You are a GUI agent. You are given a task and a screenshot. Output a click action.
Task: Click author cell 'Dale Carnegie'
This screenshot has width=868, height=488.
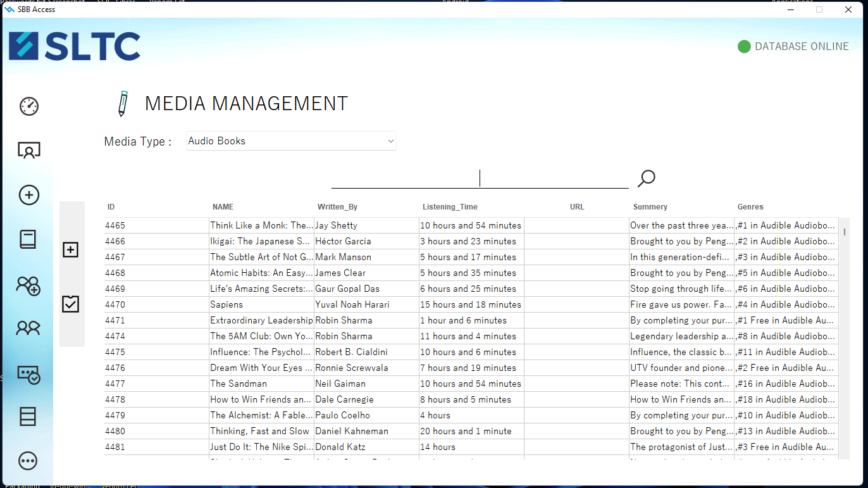(367, 399)
